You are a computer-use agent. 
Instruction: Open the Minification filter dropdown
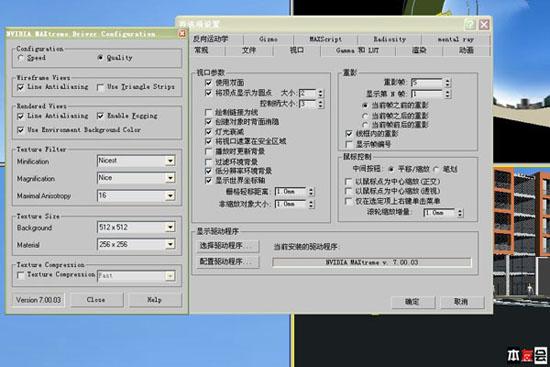(170, 161)
